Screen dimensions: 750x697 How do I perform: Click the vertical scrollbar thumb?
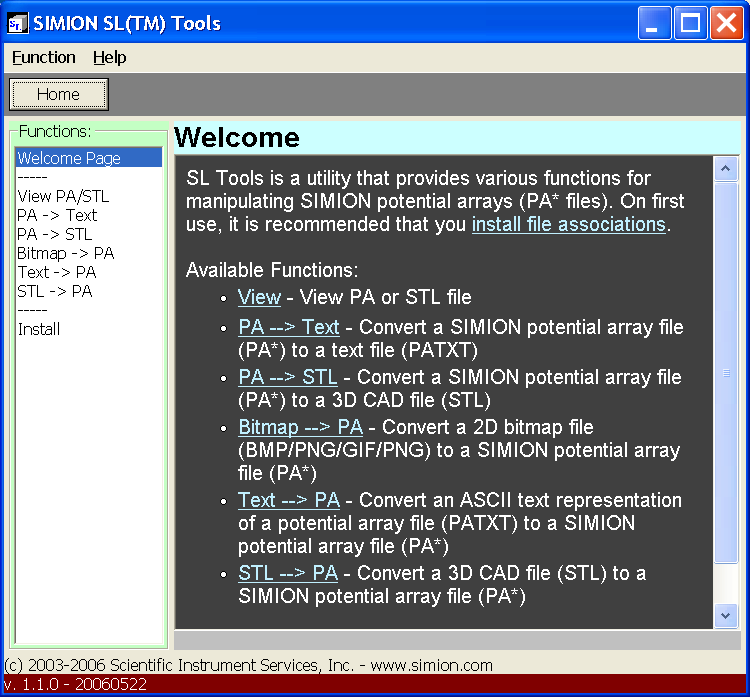[x=726, y=373]
